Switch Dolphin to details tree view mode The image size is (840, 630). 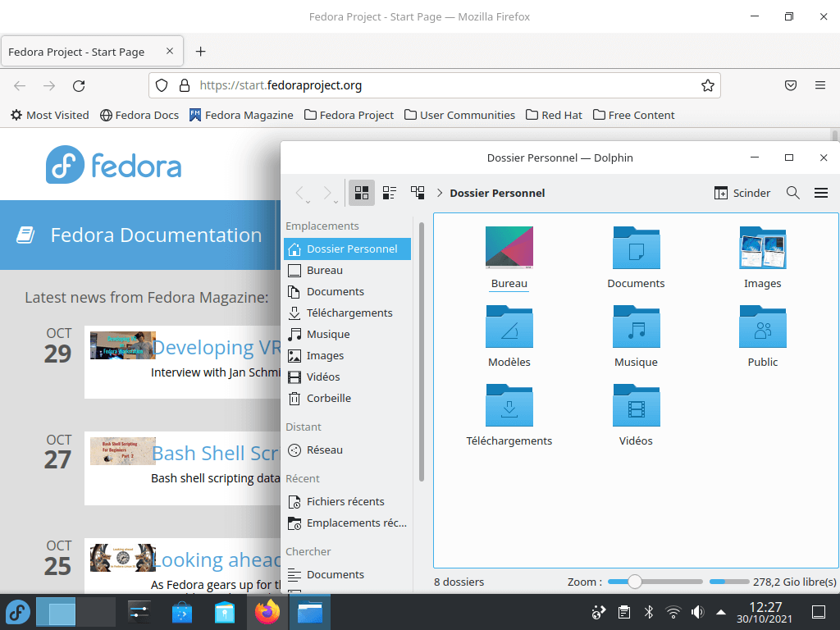(x=418, y=193)
